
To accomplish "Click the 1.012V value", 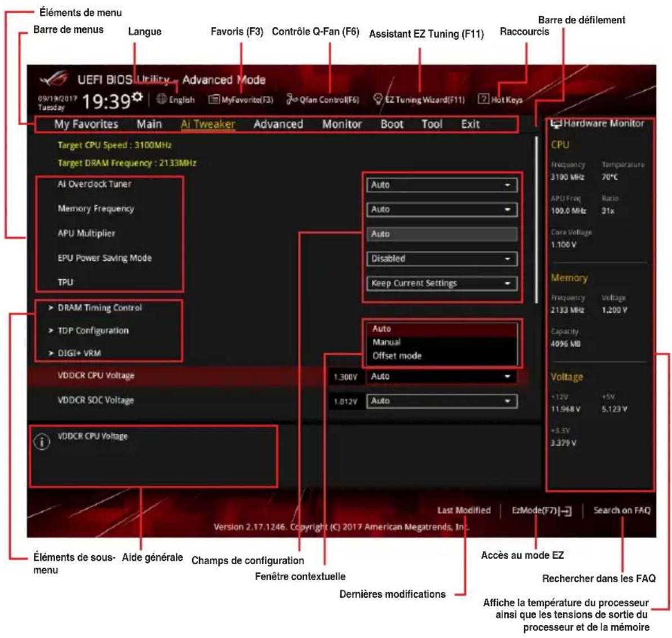I will coord(345,402).
